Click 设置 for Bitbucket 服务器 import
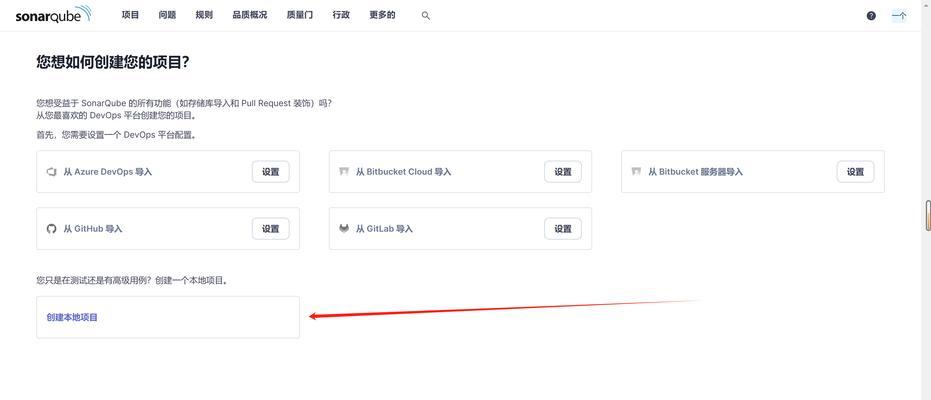Image resolution: width=931 pixels, height=400 pixels. [x=856, y=172]
